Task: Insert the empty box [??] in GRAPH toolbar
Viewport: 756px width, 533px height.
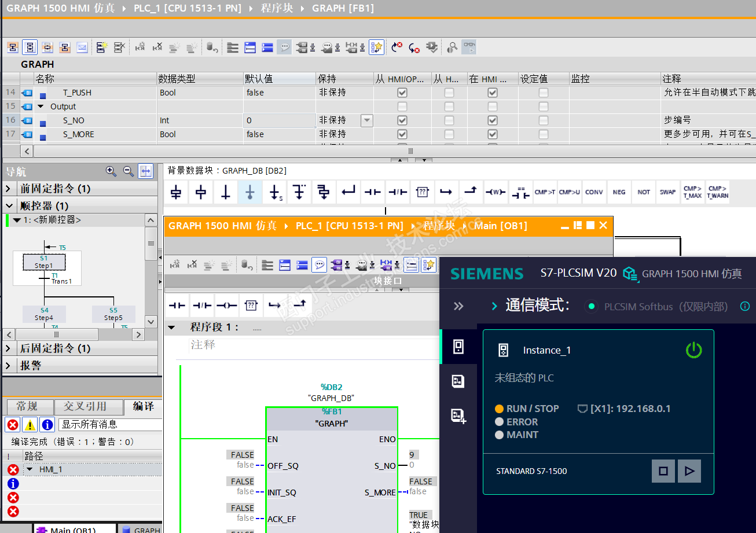Action: tap(423, 192)
